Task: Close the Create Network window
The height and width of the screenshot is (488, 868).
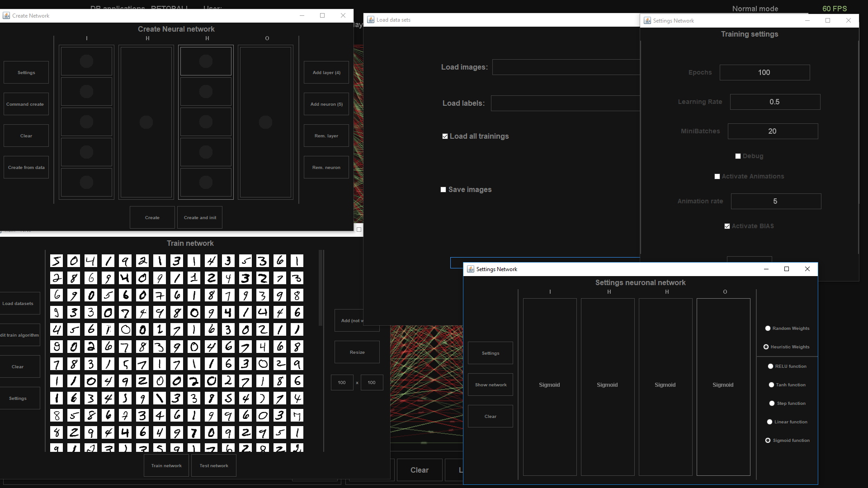Action: (343, 15)
